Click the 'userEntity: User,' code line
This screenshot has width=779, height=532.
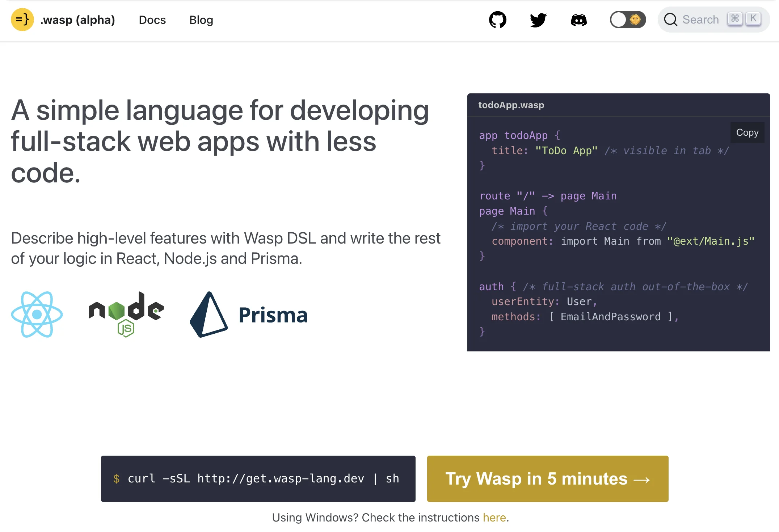[x=544, y=301]
